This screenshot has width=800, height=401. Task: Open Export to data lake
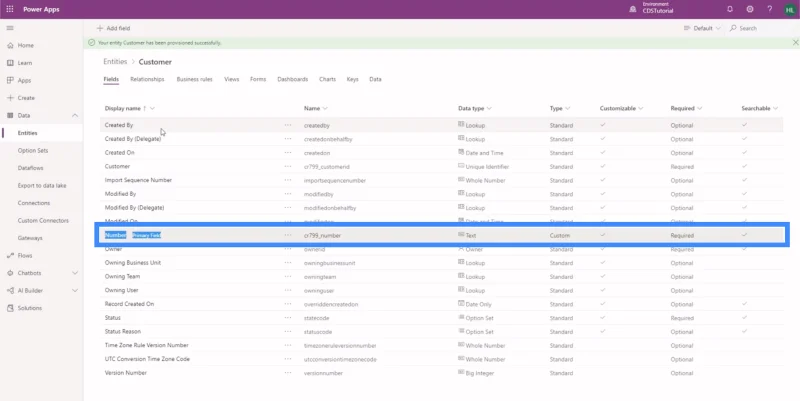42,186
